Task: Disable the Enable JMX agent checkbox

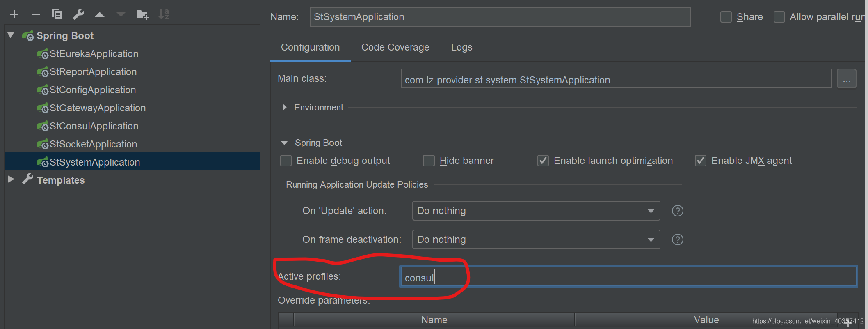Action: [701, 161]
